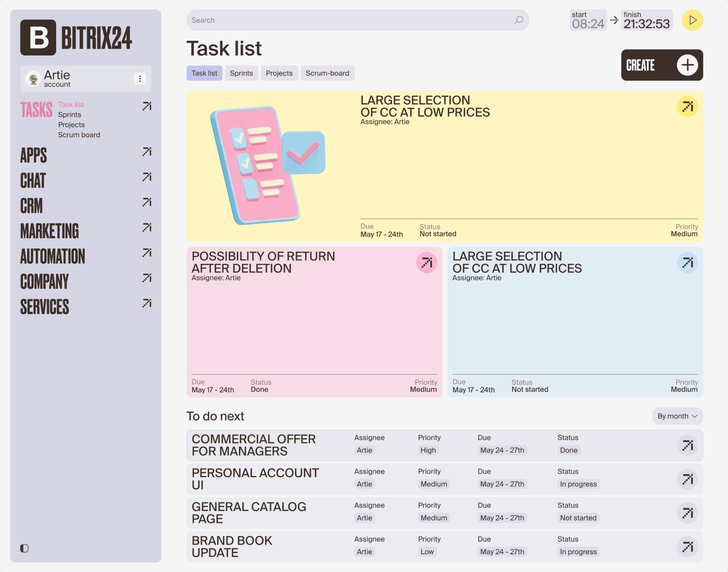This screenshot has width=728, height=572.
Task: Click In progress status in Personal Account row
Action: pos(578,484)
